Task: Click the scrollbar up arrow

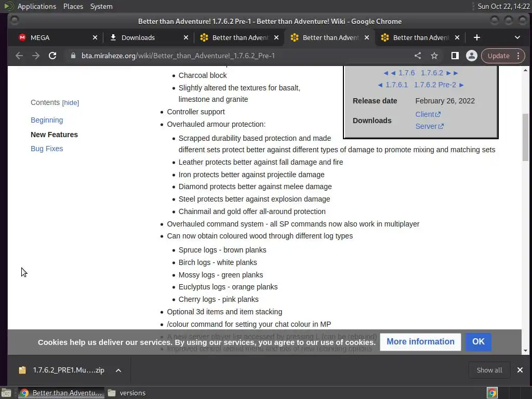Action: 526,70
